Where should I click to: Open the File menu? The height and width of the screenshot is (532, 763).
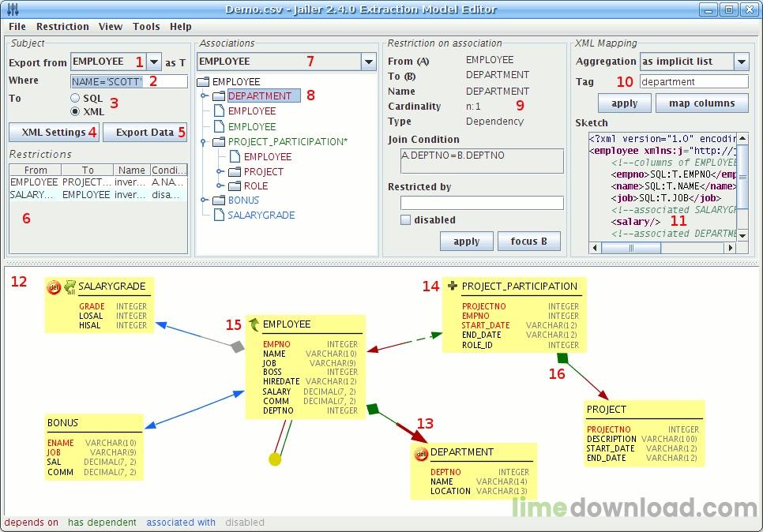point(17,26)
